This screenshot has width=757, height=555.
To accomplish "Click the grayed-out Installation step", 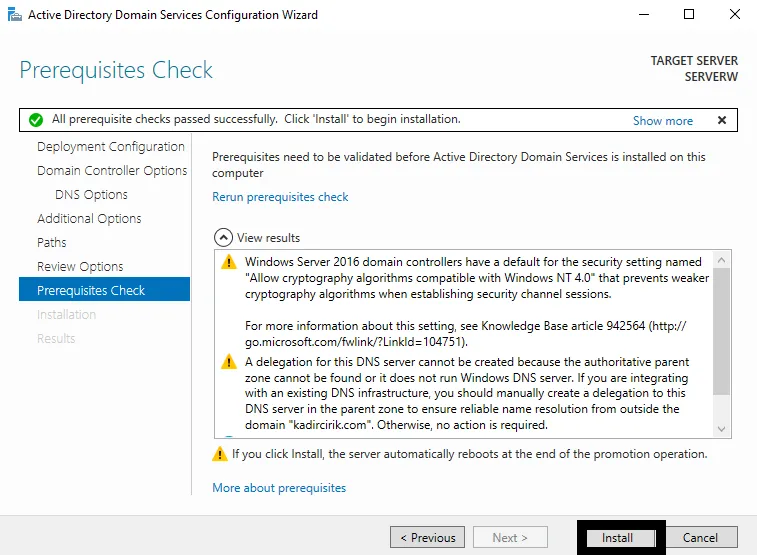I will [67, 315].
